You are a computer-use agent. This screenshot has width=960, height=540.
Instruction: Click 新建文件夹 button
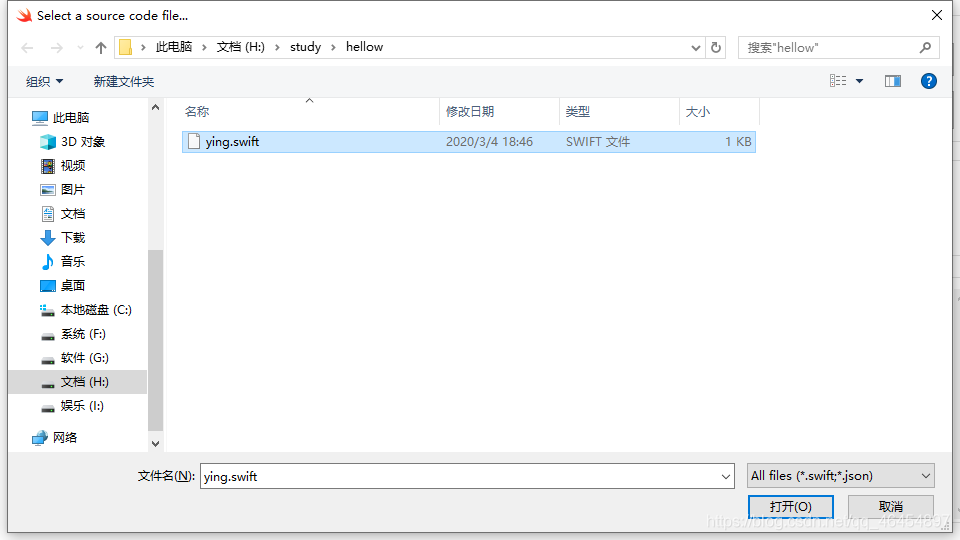pyautogui.click(x=124, y=81)
